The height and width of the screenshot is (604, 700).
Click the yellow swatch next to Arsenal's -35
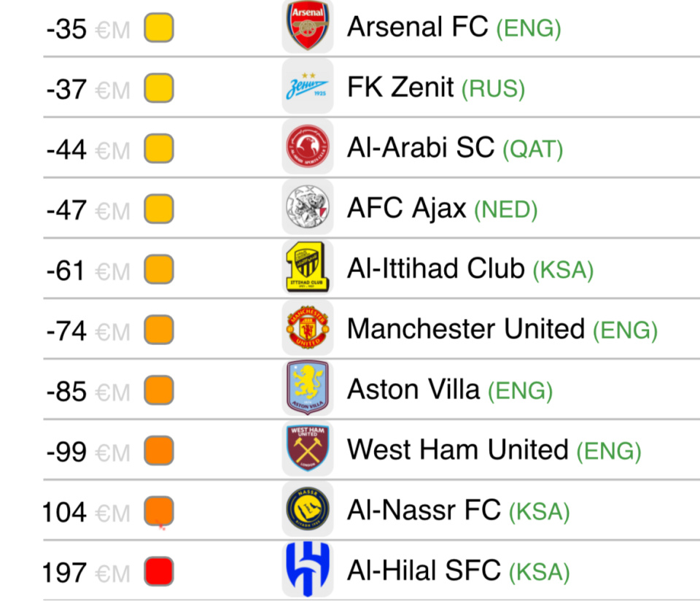158,28
